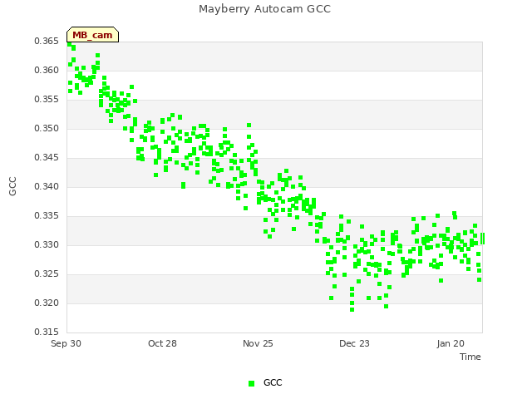Click the MB_cam label tag

pos(92,35)
